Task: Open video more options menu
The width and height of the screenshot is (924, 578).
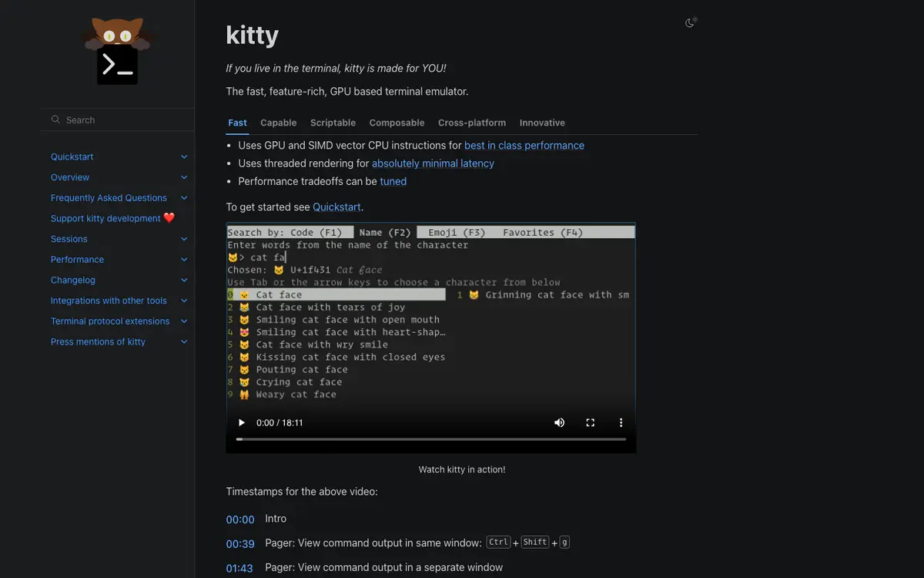Action: tap(621, 422)
